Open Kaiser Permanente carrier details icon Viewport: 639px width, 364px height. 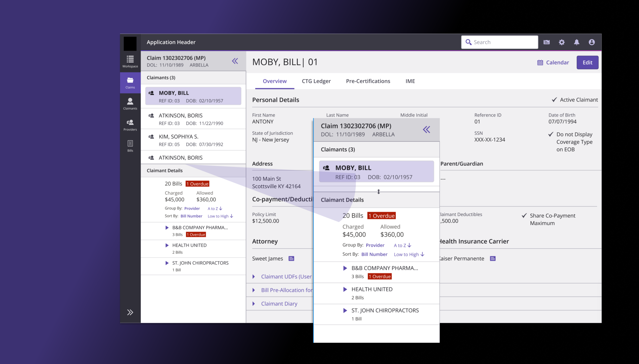point(492,258)
